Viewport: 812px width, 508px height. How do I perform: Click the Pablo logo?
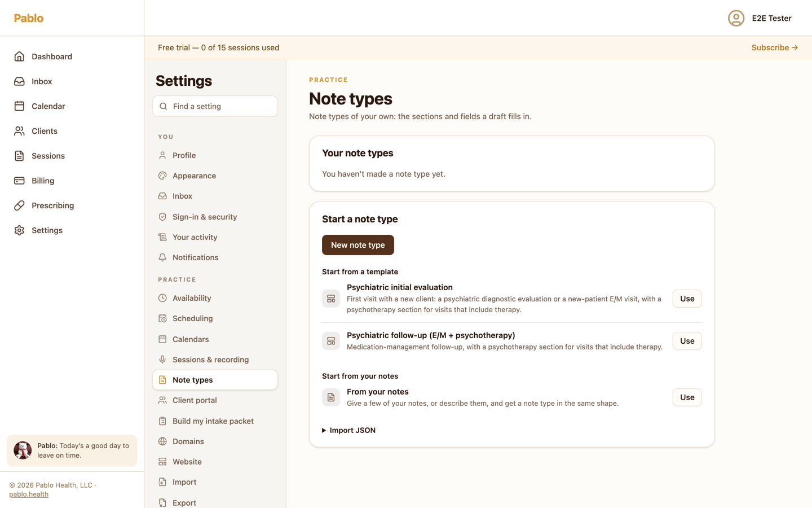pyautogui.click(x=29, y=18)
